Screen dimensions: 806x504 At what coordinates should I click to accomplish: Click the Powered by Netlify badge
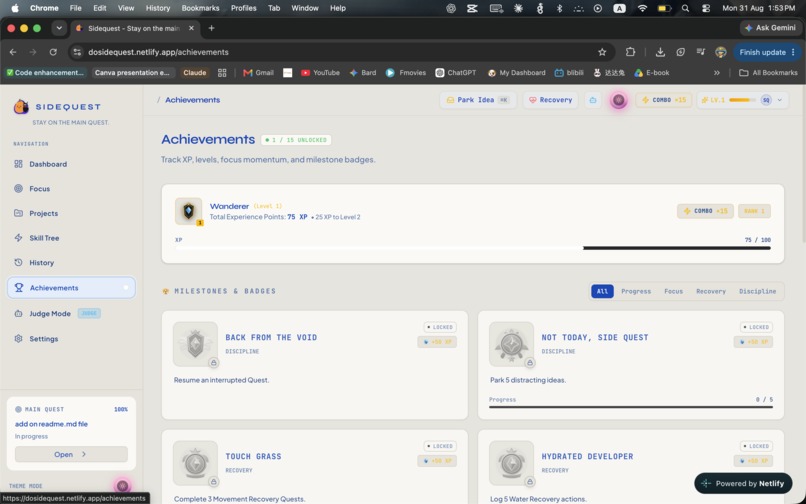click(x=743, y=483)
